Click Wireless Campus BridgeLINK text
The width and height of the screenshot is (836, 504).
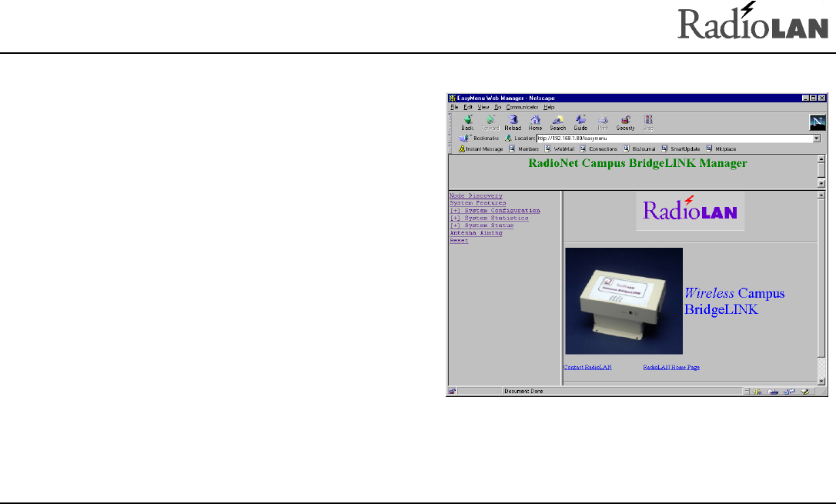pos(734,301)
